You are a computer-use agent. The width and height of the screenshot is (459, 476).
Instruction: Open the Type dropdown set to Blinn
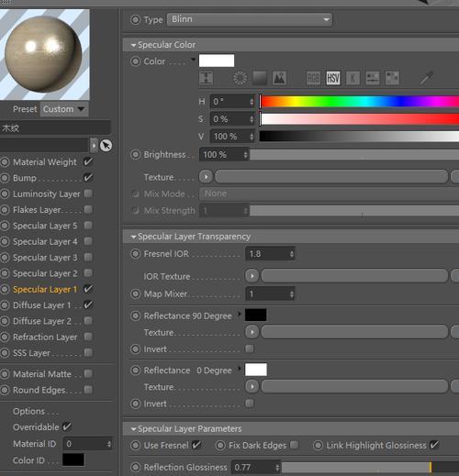(x=250, y=19)
